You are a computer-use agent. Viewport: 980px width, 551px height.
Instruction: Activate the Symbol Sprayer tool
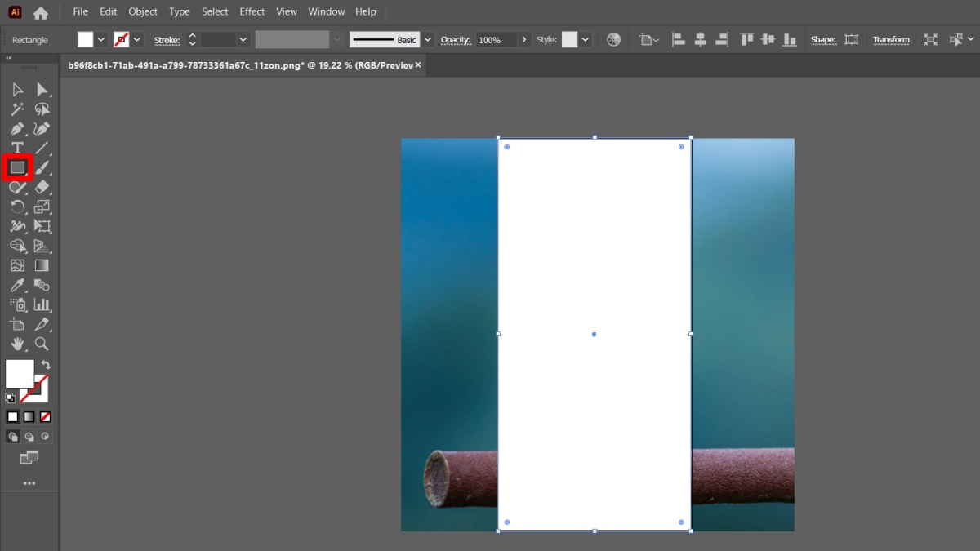(x=17, y=304)
